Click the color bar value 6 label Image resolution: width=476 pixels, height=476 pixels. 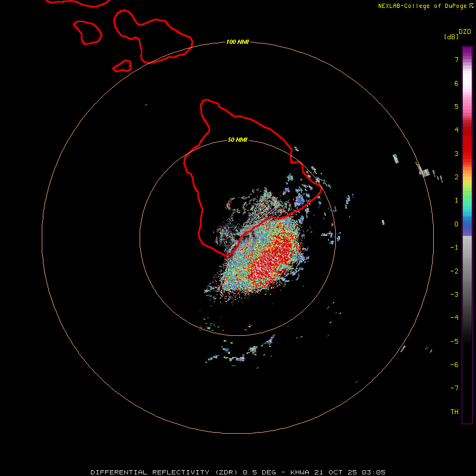tap(456, 83)
